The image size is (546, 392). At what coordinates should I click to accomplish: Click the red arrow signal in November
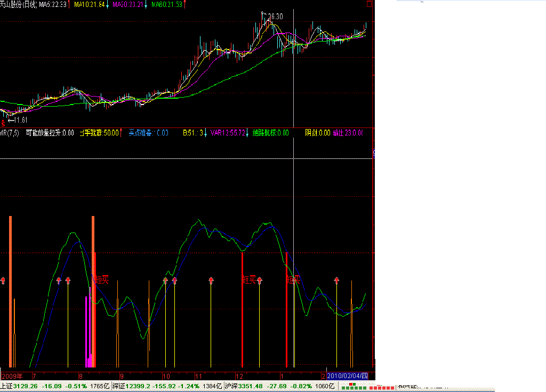click(211, 280)
